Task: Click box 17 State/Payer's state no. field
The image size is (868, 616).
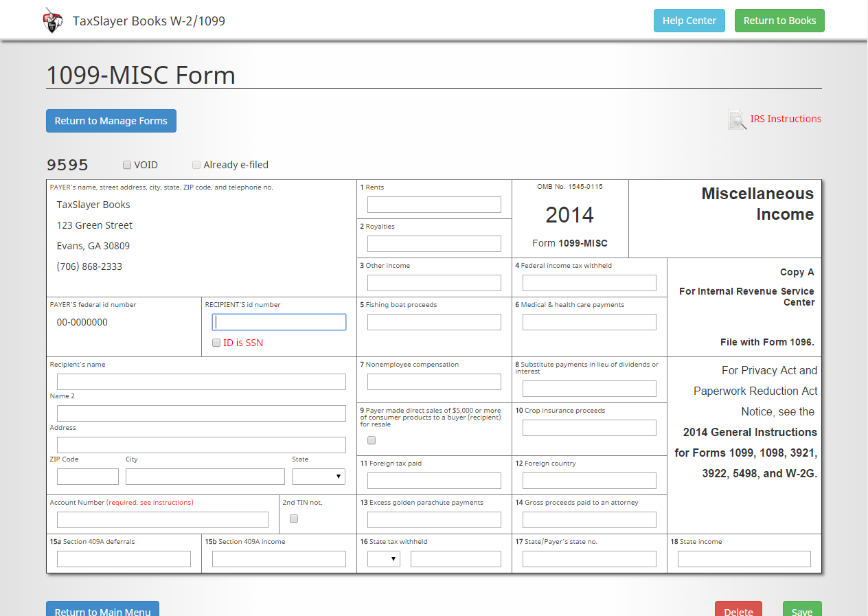Action: tap(589, 559)
